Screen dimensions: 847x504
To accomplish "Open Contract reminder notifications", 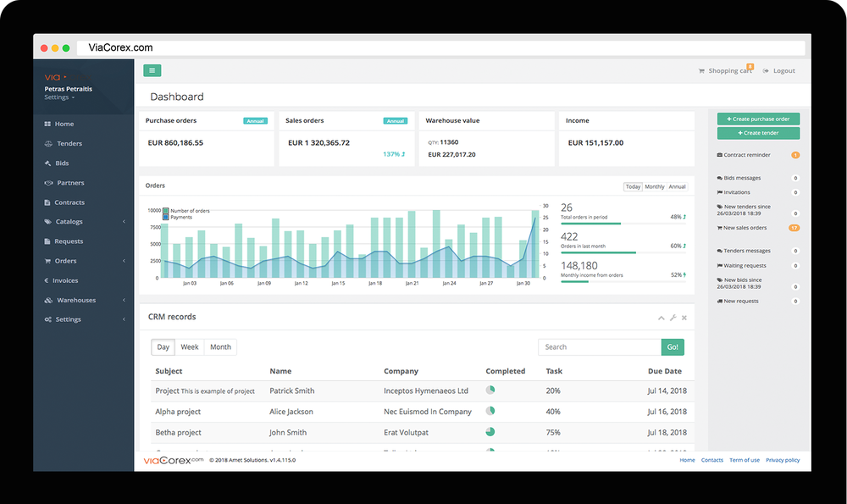I will [x=746, y=155].
